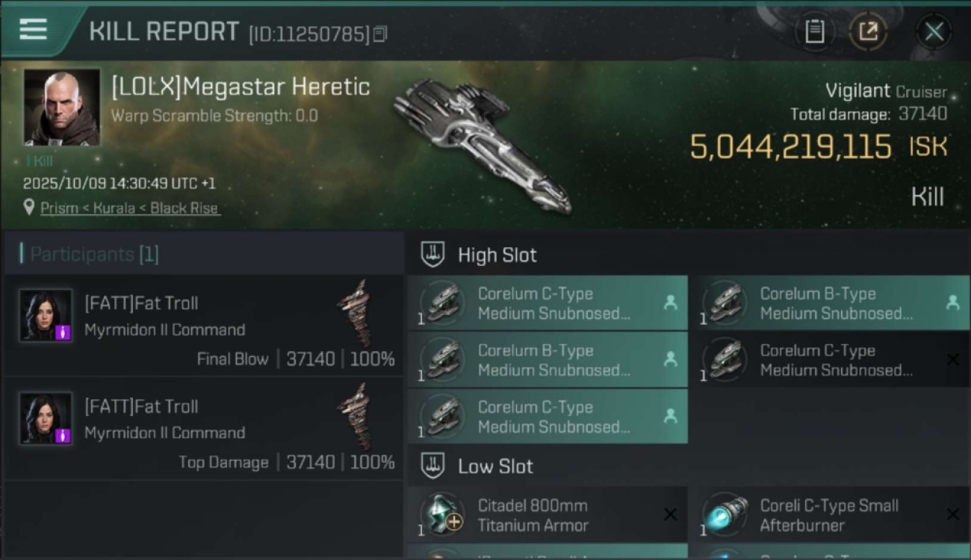Viewport: 971px width, 560px height.
Task: Click the share export icon
Action: pos(868,31)
